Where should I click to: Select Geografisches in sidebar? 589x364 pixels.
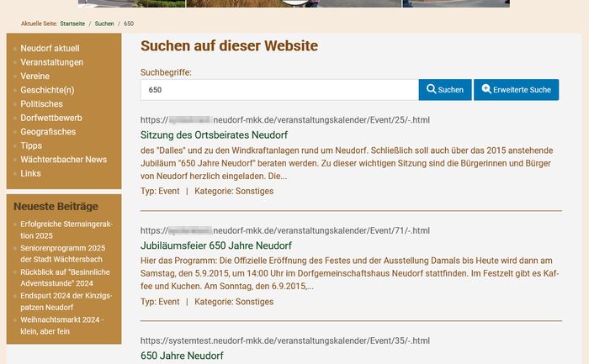pyautogui.click(x=48, y=132)
